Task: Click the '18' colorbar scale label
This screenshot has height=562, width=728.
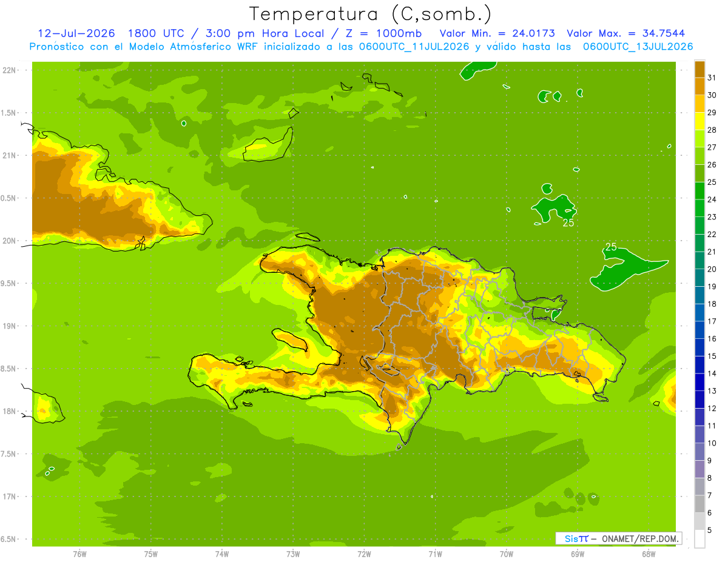Action: [712, 304]
